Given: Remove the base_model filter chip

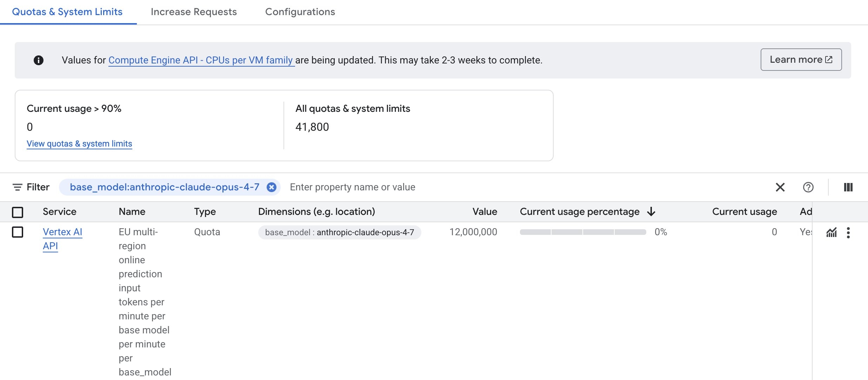Looking at the screenshot, I should click(271, 187).
